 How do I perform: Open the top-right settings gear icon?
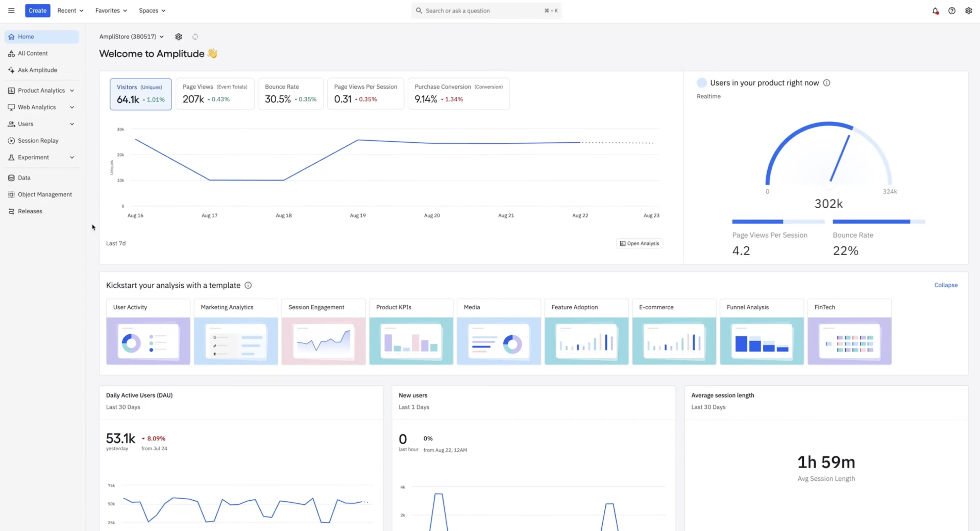click(x=968, y=11)
